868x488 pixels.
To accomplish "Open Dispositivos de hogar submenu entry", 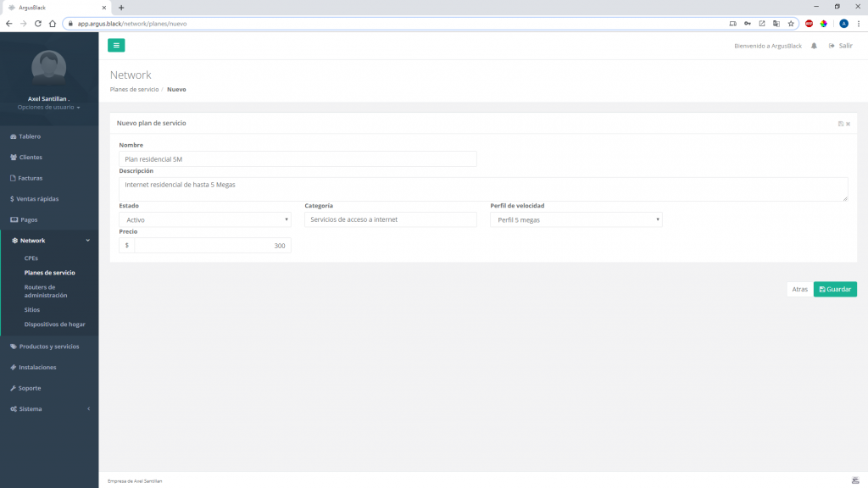I will coord(55,324).
